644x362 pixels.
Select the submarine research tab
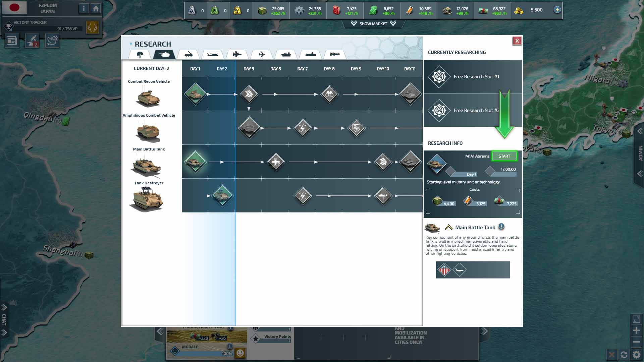(310, 54)
